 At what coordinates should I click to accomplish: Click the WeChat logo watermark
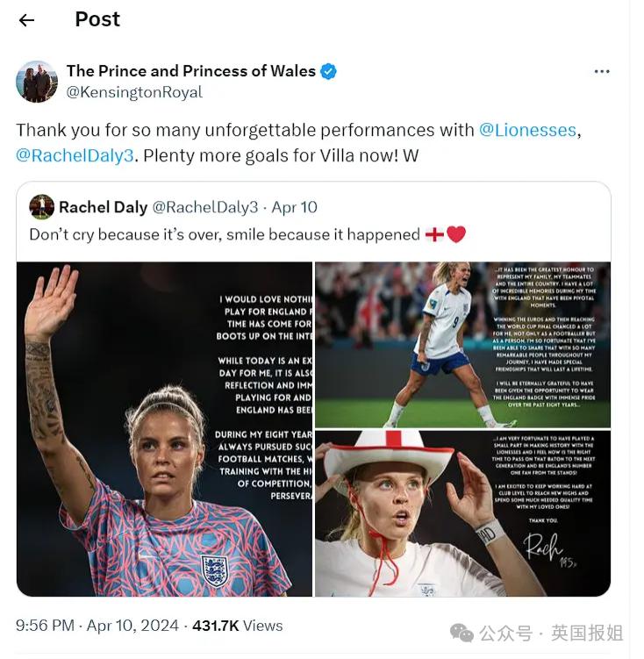pyautogui.click(x=462, y=634)
